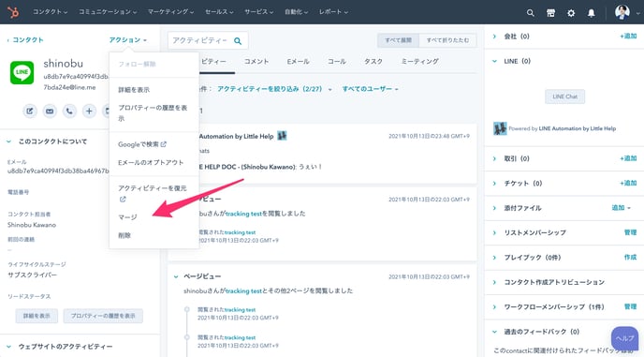Open the セールス menu
The width and height of the screenshot is (644, 357).
tap(219, 12)
